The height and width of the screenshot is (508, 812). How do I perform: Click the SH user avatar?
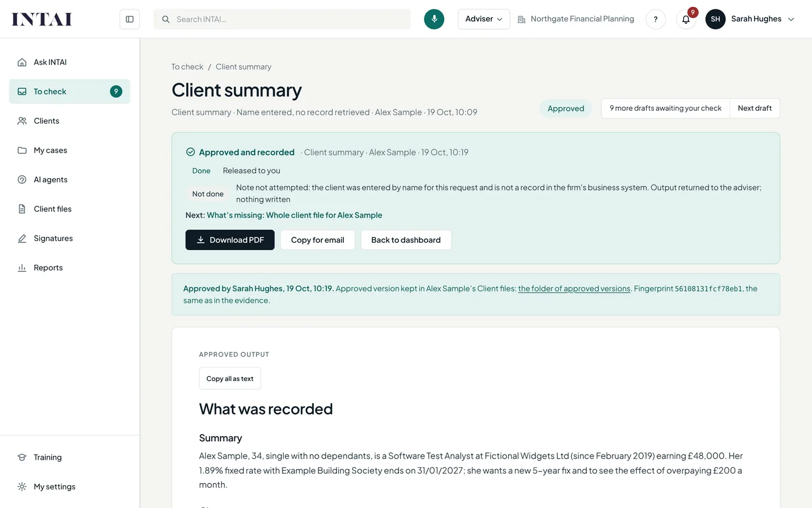click(x=715, y=19)
